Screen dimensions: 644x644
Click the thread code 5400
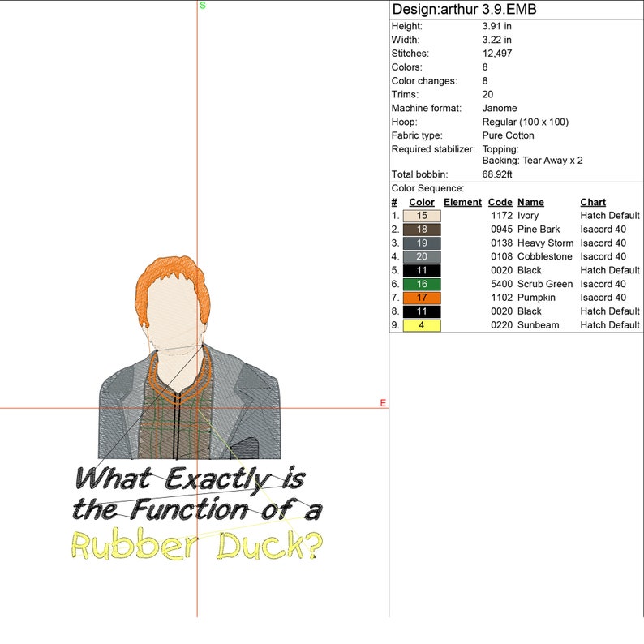tap(501, 284)
